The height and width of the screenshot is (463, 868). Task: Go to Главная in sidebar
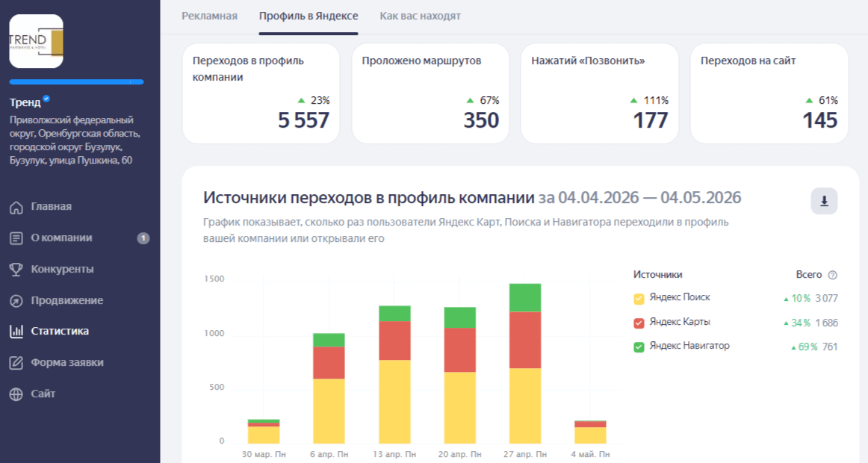tap(51, 206)
